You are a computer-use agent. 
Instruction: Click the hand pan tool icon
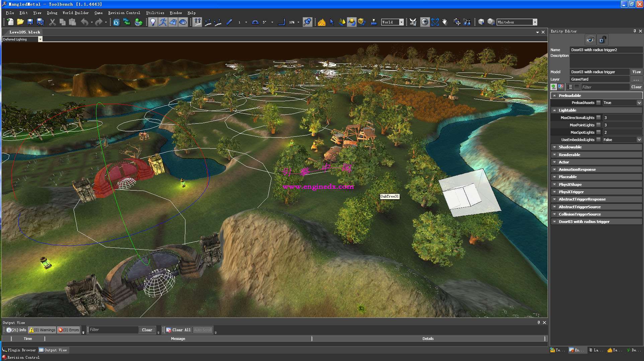[x=445, y=22]
